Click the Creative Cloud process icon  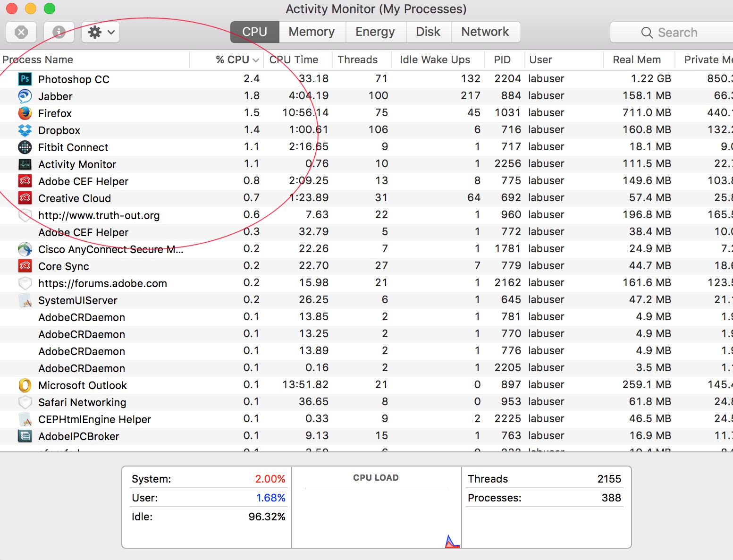point(25,198)
